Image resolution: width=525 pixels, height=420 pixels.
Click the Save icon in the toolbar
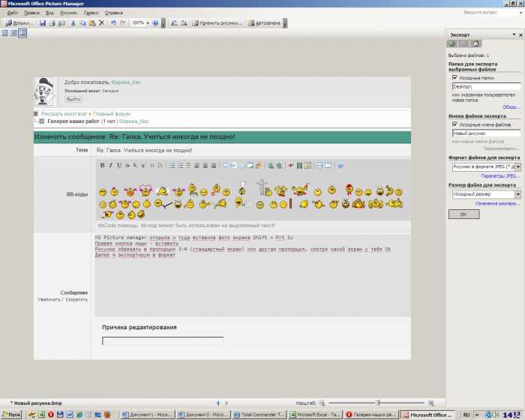pos(43,23)
